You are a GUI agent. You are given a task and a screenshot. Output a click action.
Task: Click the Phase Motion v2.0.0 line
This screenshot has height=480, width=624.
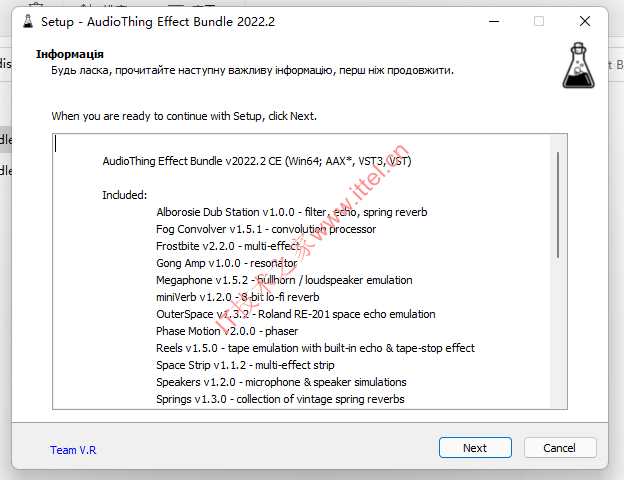coord(227,331)
